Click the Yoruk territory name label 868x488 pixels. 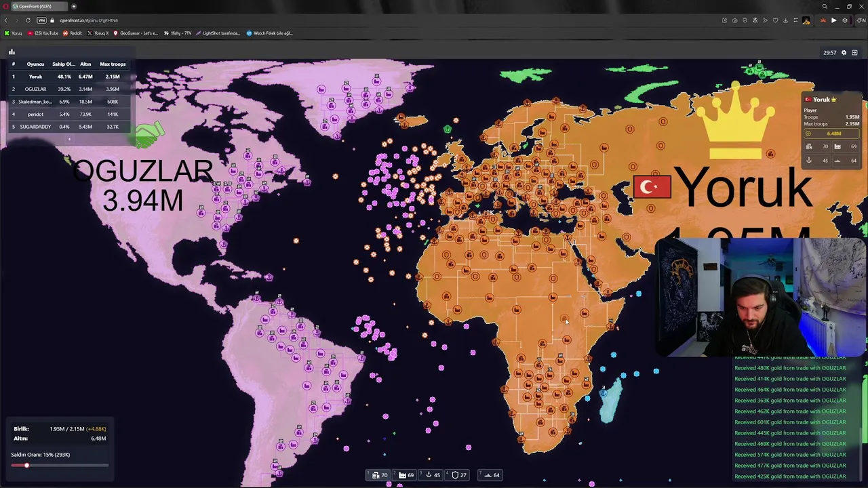[743, 188]
